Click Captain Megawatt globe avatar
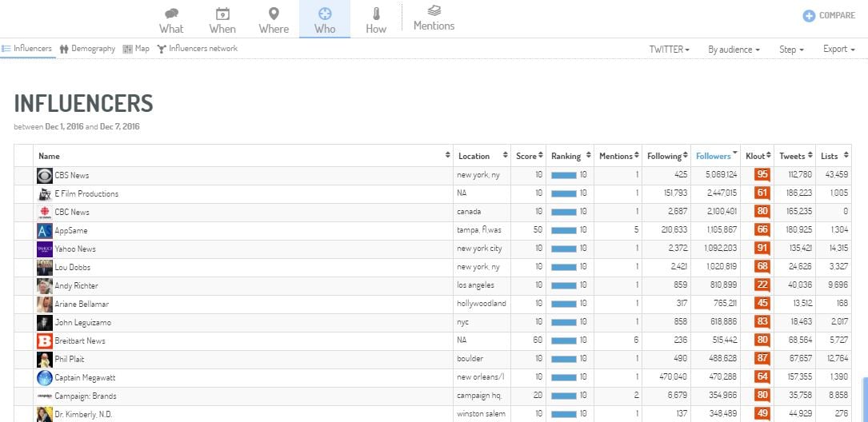 pyautogui.click(x=44, y=378)
